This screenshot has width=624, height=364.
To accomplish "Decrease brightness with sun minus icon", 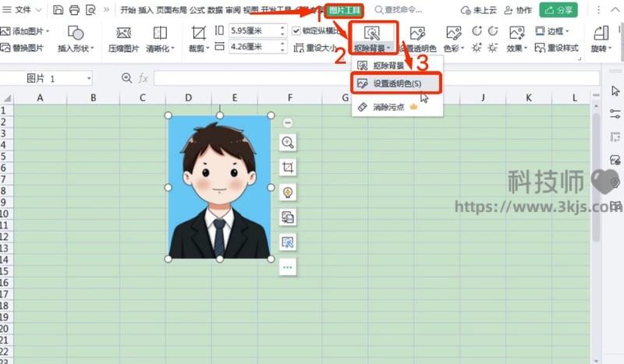I will tap(493, 48).
